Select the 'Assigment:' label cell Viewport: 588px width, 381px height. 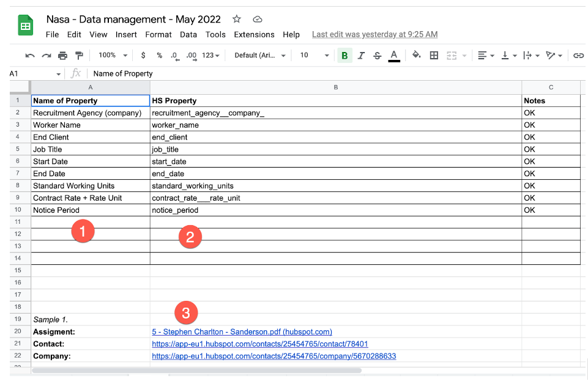[x=91, y=332]
